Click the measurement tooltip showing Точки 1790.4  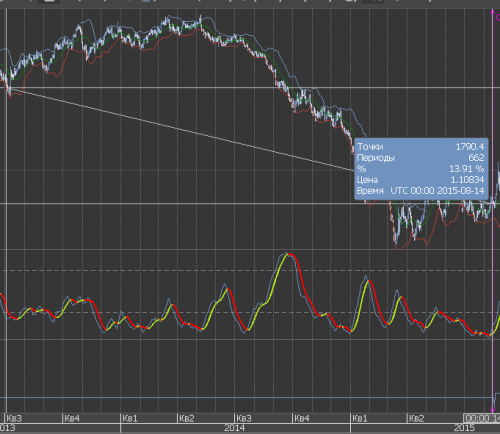[421, 169]
